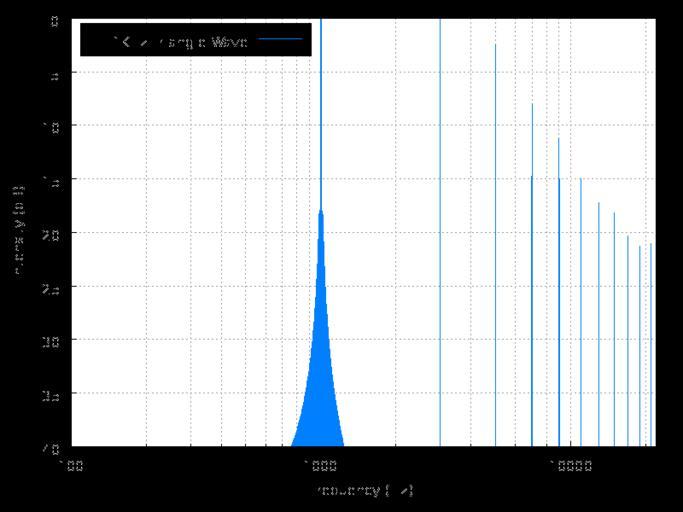Click the 100 tick label on x-axis
This screenshot has width=683, height=512.
point(70,466)
